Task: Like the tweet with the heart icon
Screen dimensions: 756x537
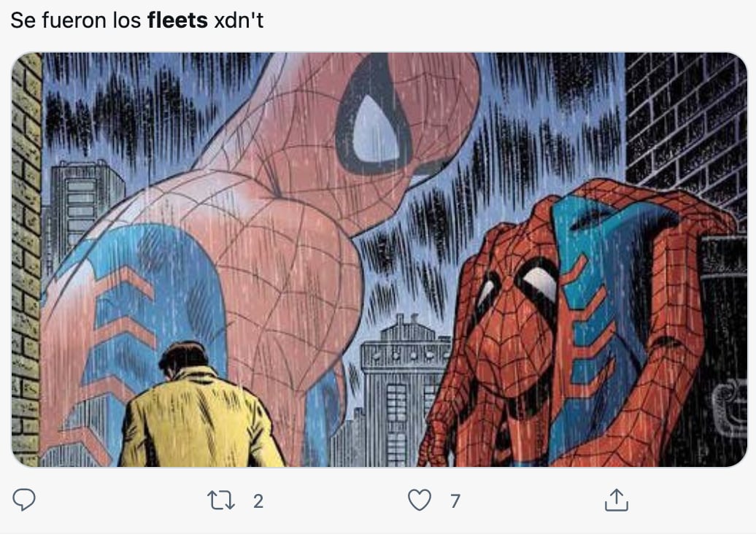Action: pyautogui.click(x=419, y=501)
